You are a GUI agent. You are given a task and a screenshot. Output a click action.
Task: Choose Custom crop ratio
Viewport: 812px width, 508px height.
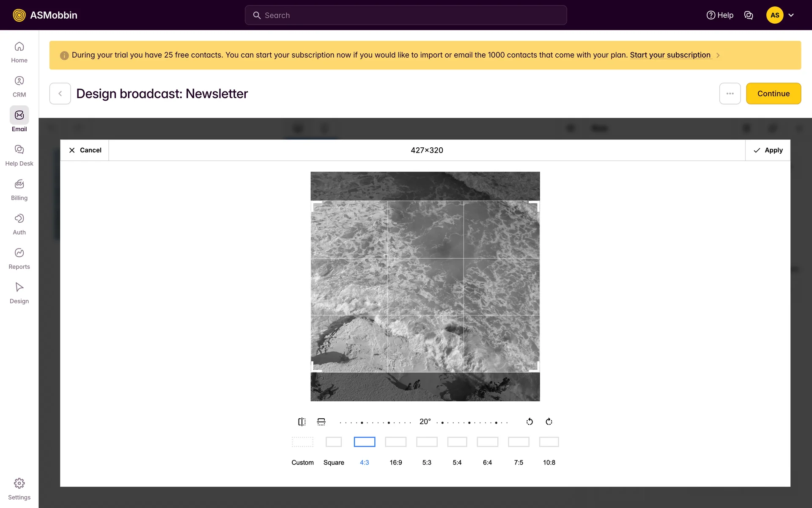tap(302, 442)
